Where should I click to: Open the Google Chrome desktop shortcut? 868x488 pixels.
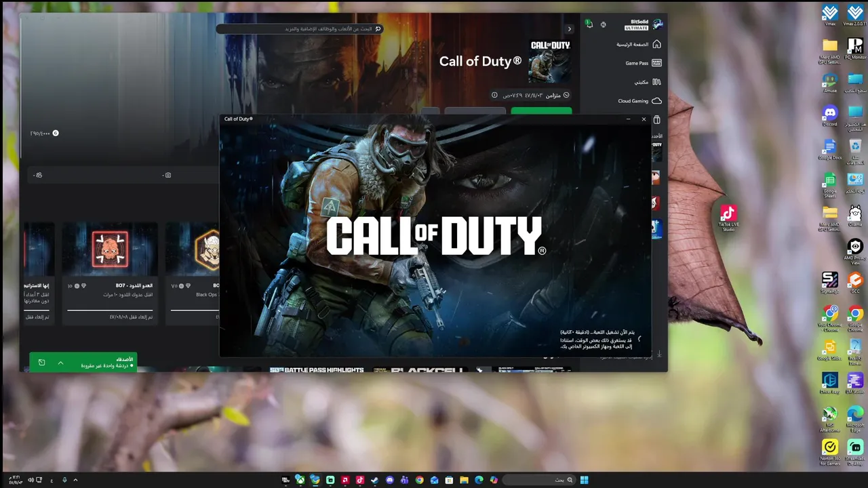[856, 317]
